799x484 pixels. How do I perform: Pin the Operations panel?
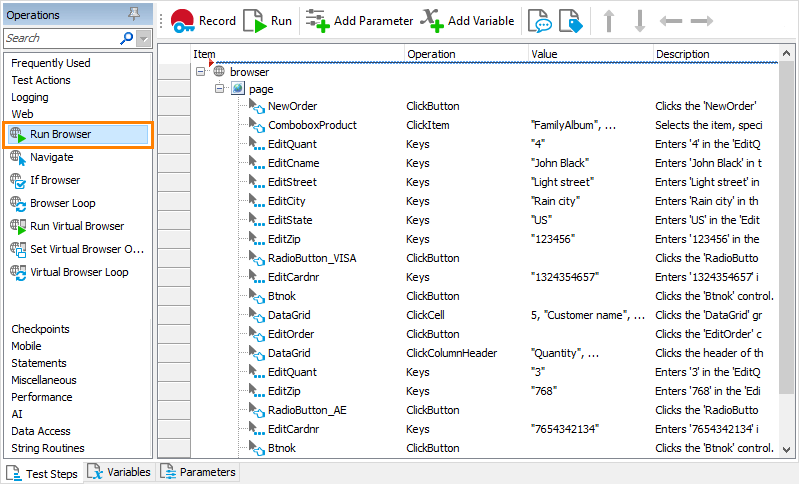click(133, 15)
